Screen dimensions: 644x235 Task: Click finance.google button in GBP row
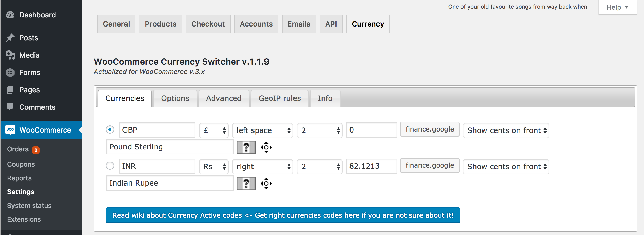(x=430, y=129)
